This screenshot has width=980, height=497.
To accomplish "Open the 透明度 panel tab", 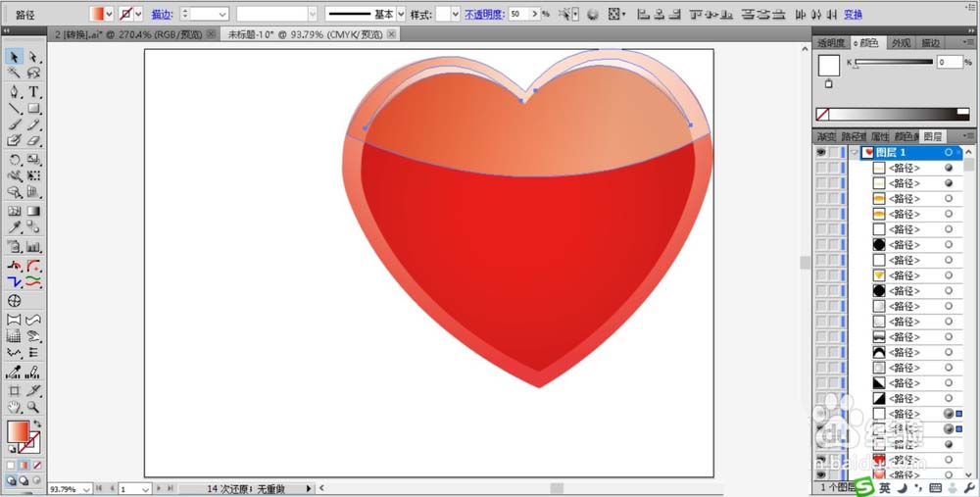I will coord(831,42).
